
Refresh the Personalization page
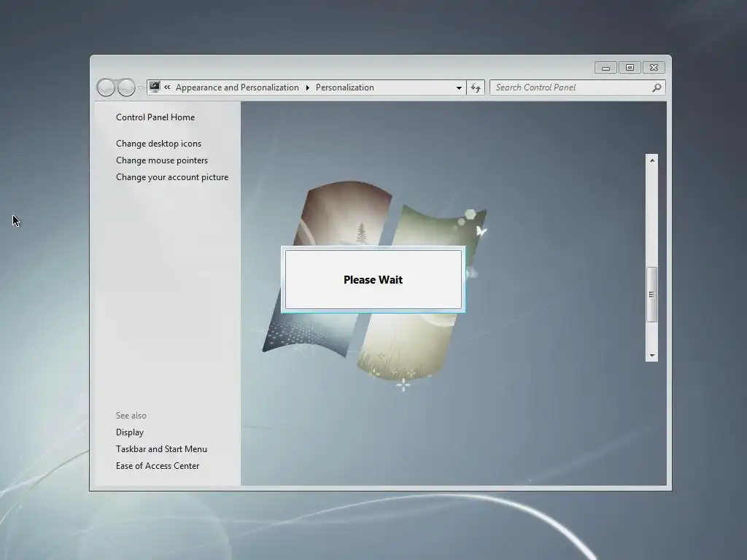[x=476, y=87]
